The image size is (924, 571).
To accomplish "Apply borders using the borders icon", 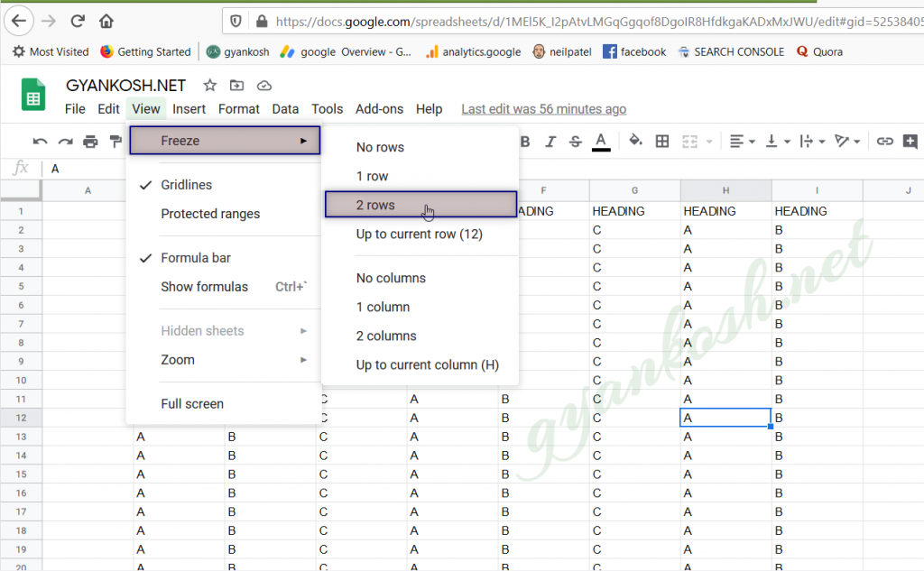I will (661, 141).
